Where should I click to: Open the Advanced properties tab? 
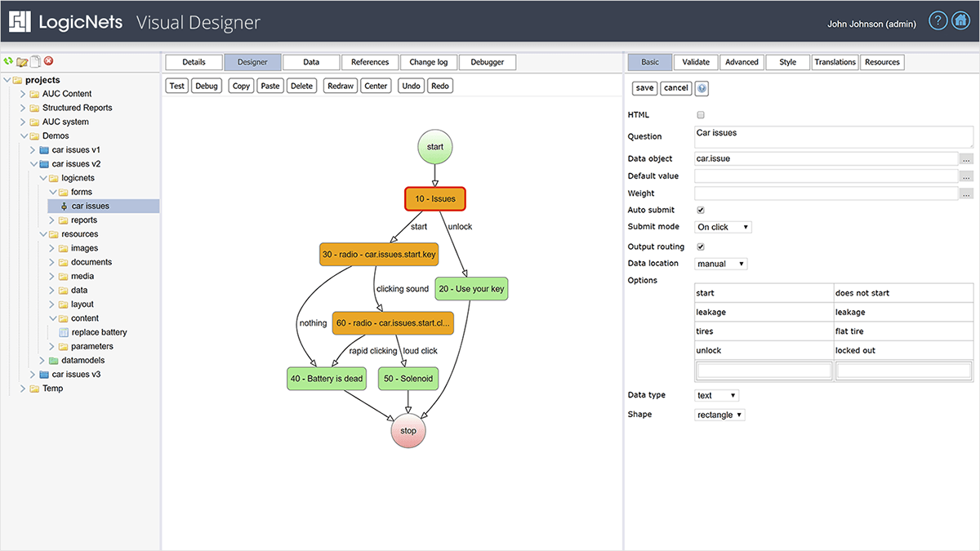tap(742, 62)
